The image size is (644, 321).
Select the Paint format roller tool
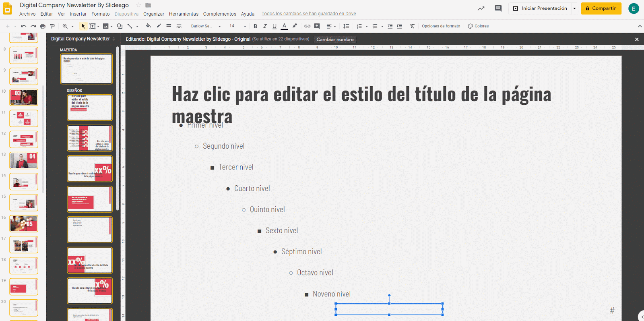(x=52, y=26)
